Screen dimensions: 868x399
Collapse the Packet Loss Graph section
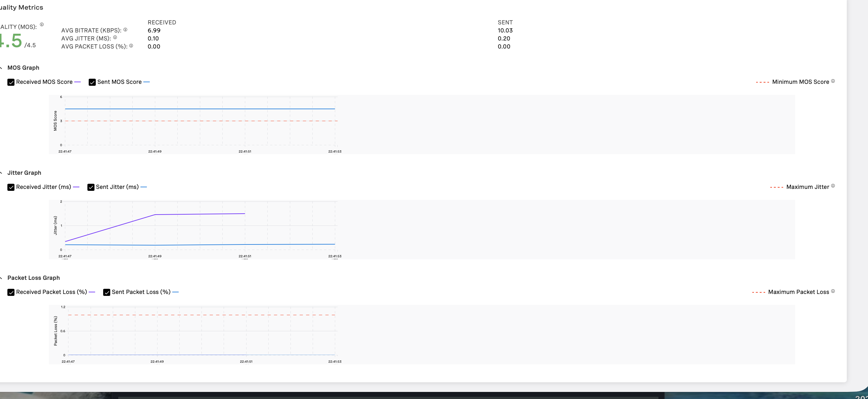point(1,278)
